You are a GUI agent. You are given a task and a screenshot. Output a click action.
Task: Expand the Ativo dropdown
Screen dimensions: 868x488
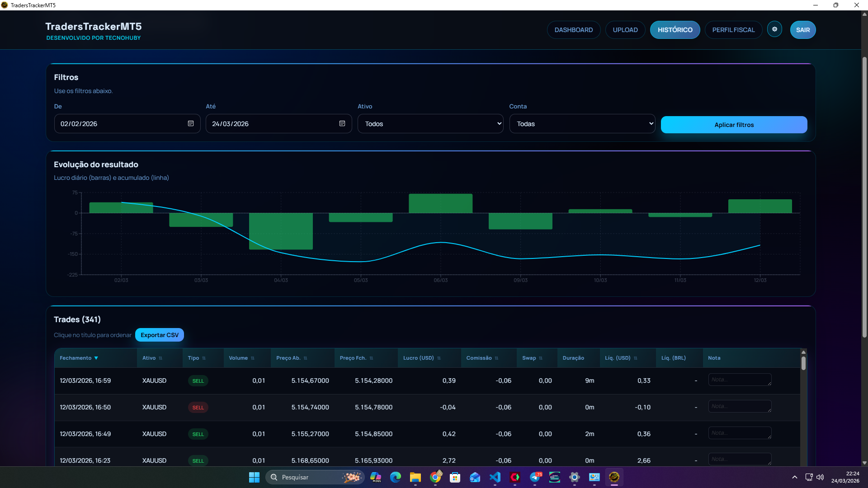[430, 124]
